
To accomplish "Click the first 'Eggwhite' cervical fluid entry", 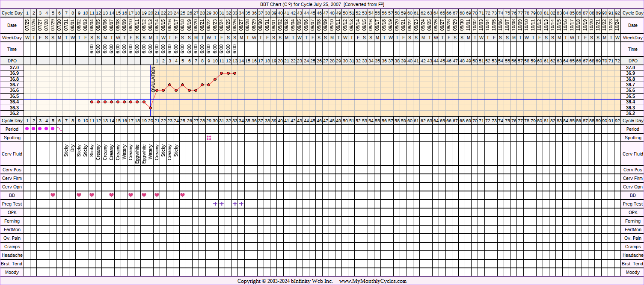I will (x=137, y=153).
